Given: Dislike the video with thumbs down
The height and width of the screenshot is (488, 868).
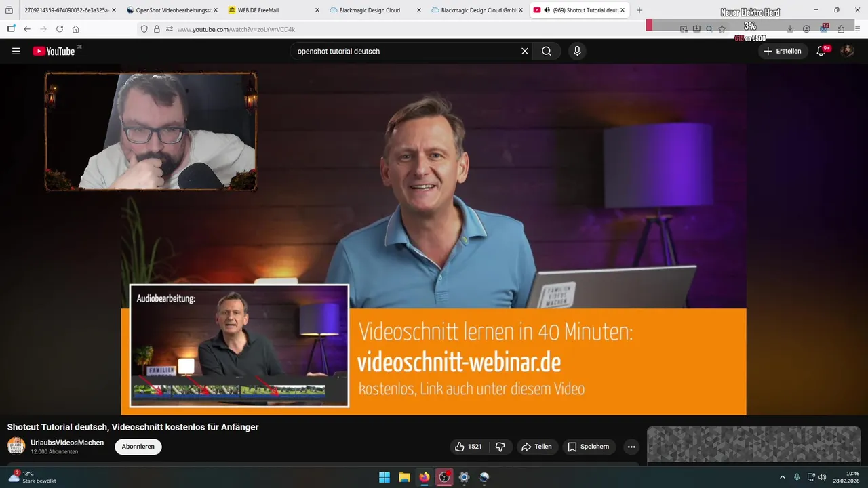Looking at the screenshot, I should pyautogui.click(x=500, y=447).
